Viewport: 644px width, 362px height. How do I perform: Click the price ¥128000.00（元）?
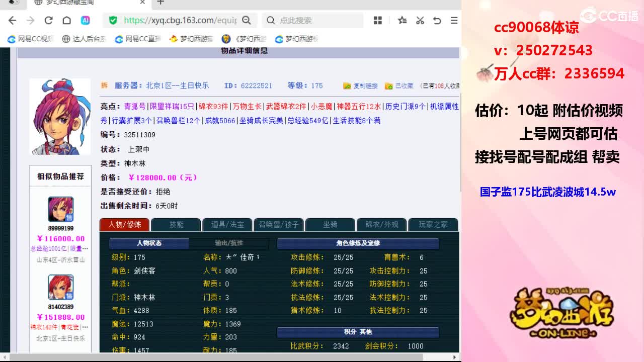pyautogui.click(x=163, y=177)
